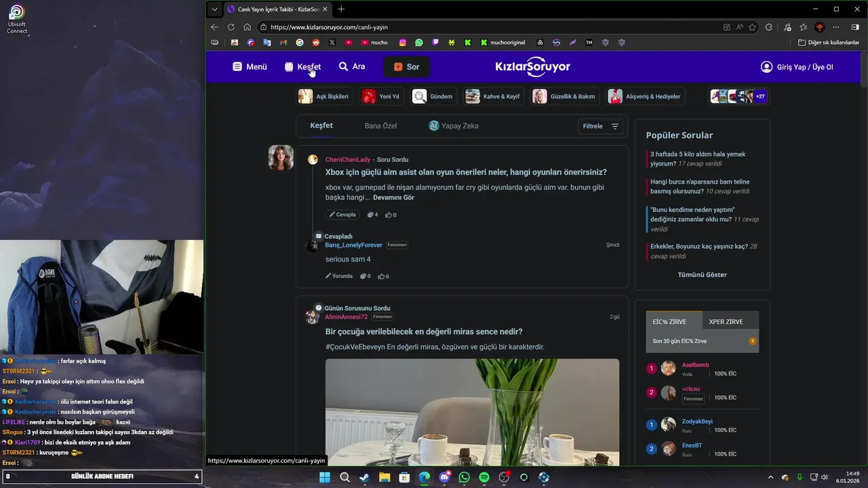The width and height of the screenshot is (868, 488).
Task: Select the Alışveriş & Hediyeler category chip
Action: [x=646, y=96]
